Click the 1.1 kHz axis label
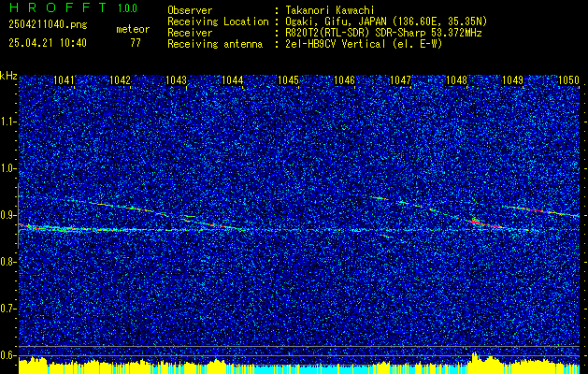The height and width of the screenshot is (374, 588). coord(8,122)
